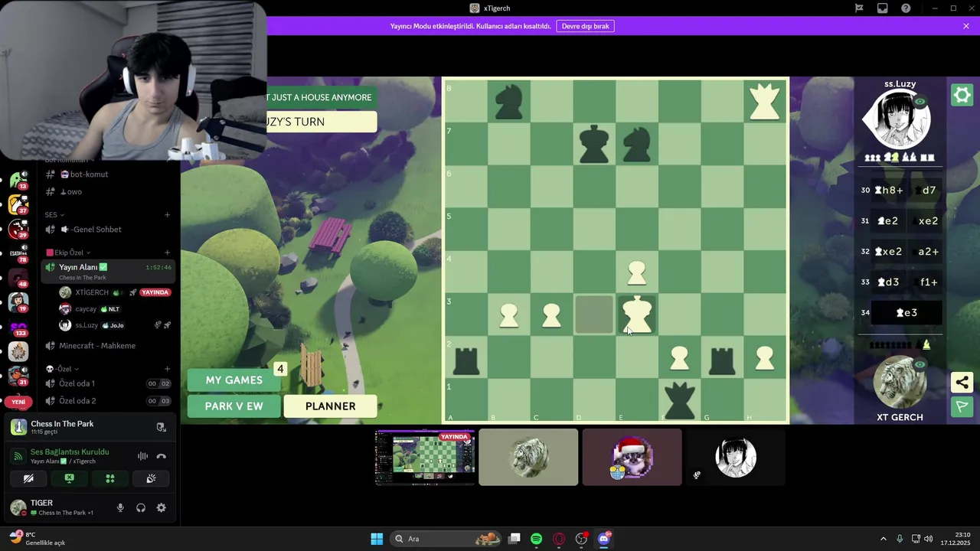Screen dimensions: 980x551
Task: Open the stream preview thumbnail labeled YAYINDA
Action: coord(425,458)
